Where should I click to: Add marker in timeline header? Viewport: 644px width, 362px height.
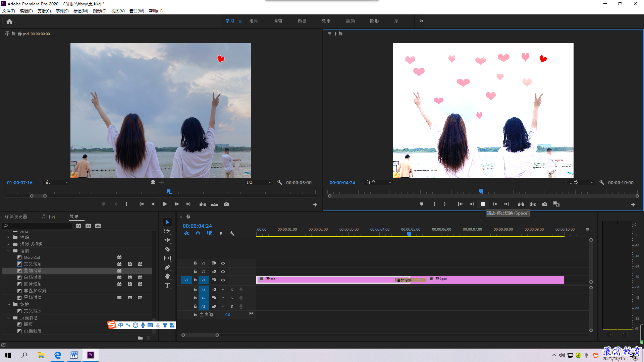point(221,233)
